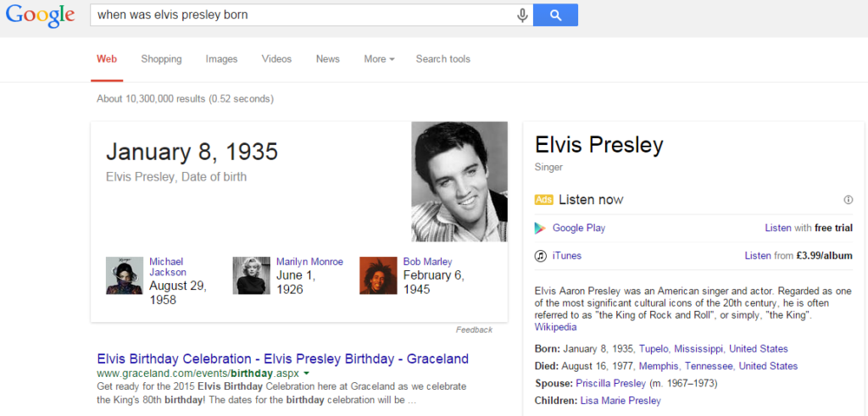
Task: Open the News tab
Action: (328, 59)
